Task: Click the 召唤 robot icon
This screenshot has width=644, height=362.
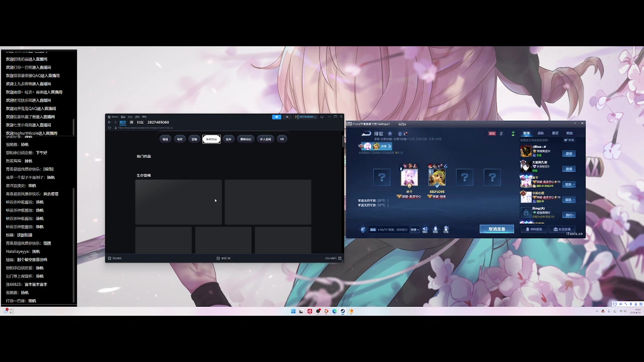Action: pos(446,229)
